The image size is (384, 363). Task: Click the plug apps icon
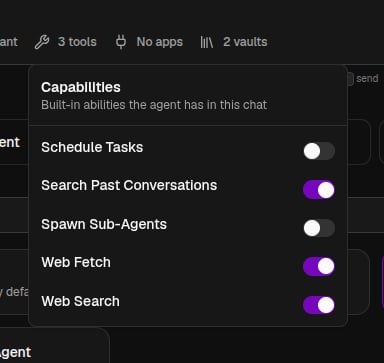(x=121, y=42)
